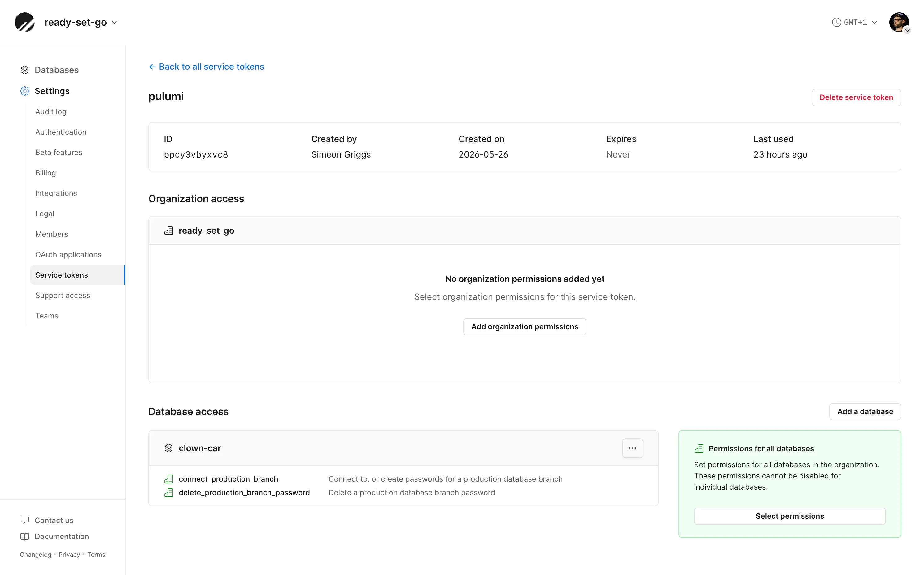The height and width of the screenshot is (575, 924).
Task: Click the database icon beside clown-car
Action: click(168, 448)
